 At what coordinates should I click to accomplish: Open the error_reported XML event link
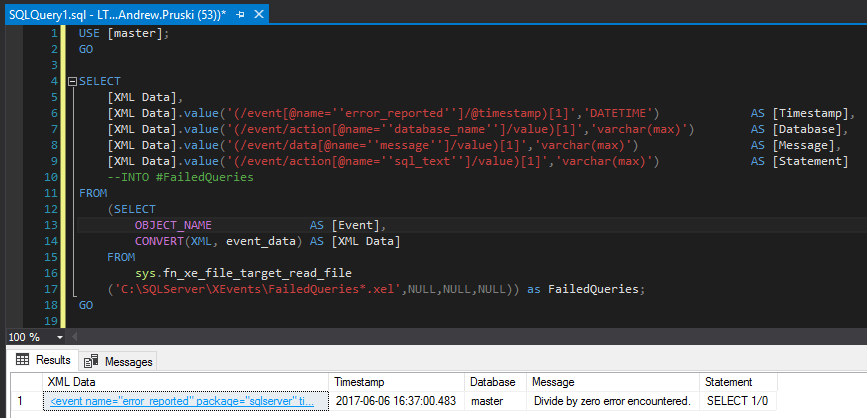click(x=183, y=400)
